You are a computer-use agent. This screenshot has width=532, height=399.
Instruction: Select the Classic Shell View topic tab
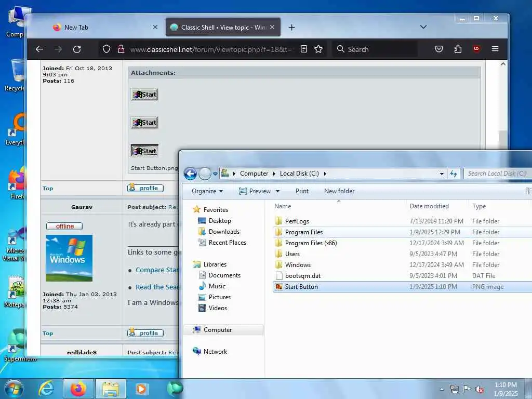223,27
